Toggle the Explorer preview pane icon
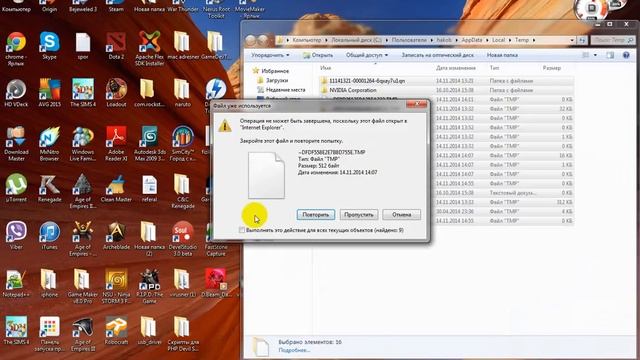Viewport: 640px width, 360px height. pyautogui.click(x=610, y=55)
